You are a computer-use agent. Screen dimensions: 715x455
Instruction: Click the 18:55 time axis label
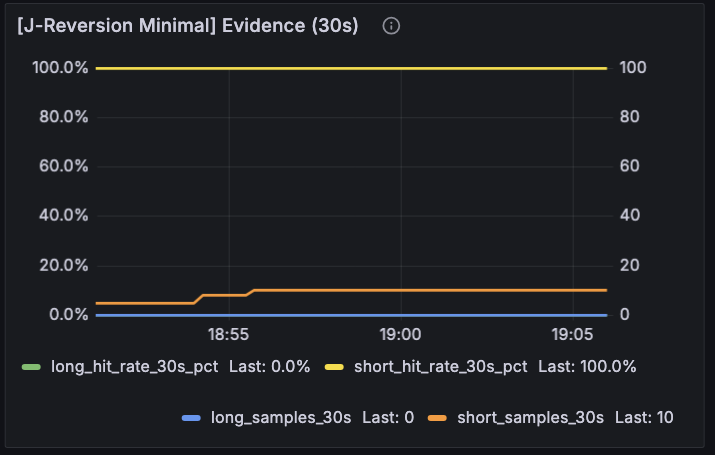(x=228, y=335)
